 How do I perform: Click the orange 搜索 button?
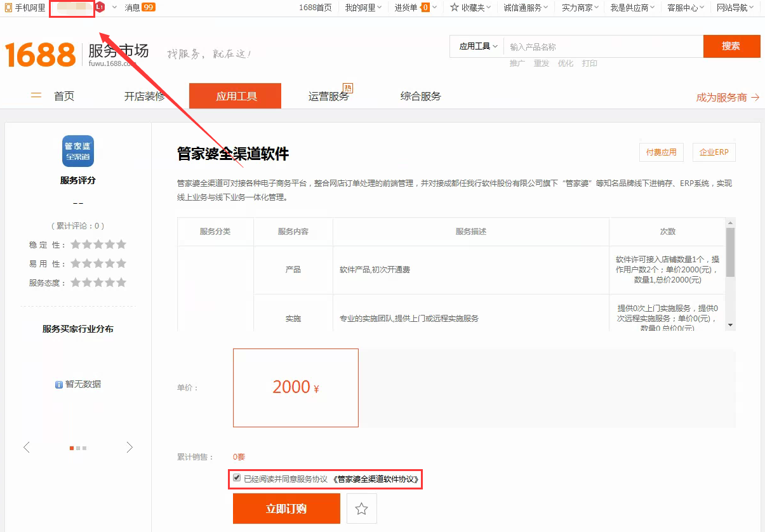[731, 46]
